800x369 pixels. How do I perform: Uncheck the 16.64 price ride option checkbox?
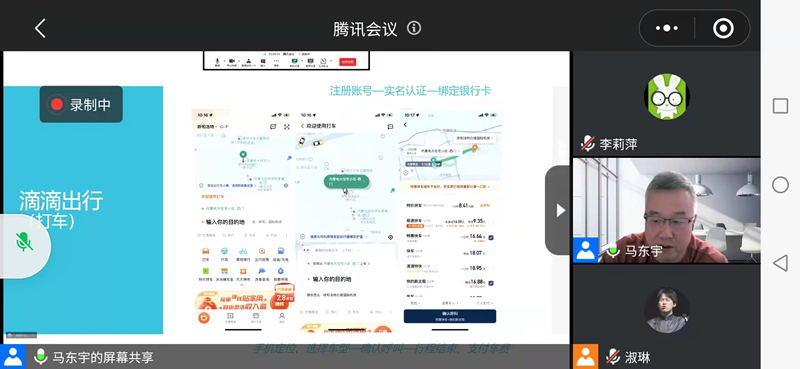491,237
